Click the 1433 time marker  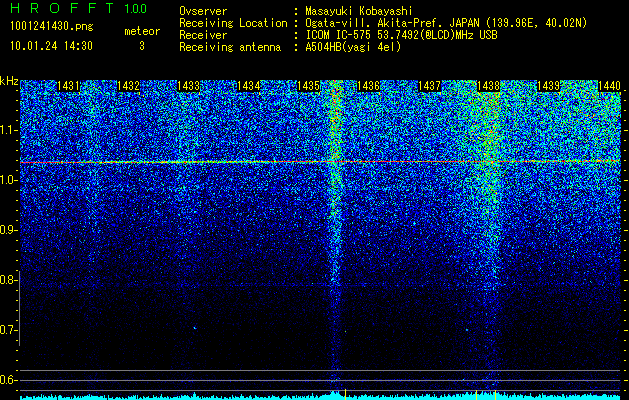188,86
